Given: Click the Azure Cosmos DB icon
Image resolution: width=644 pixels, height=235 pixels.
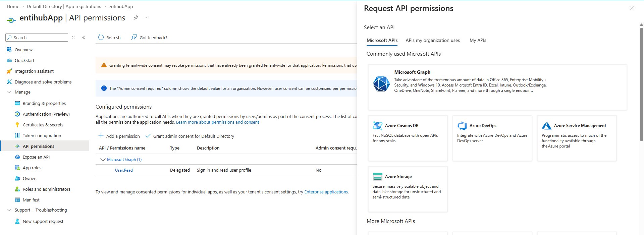Looking at the screenshot, I should (378, 126).
